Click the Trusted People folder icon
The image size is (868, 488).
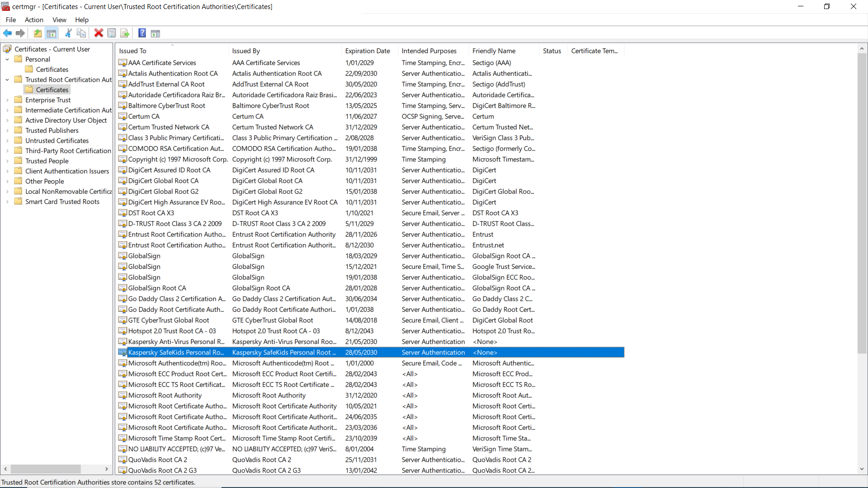tap(18, 161)
